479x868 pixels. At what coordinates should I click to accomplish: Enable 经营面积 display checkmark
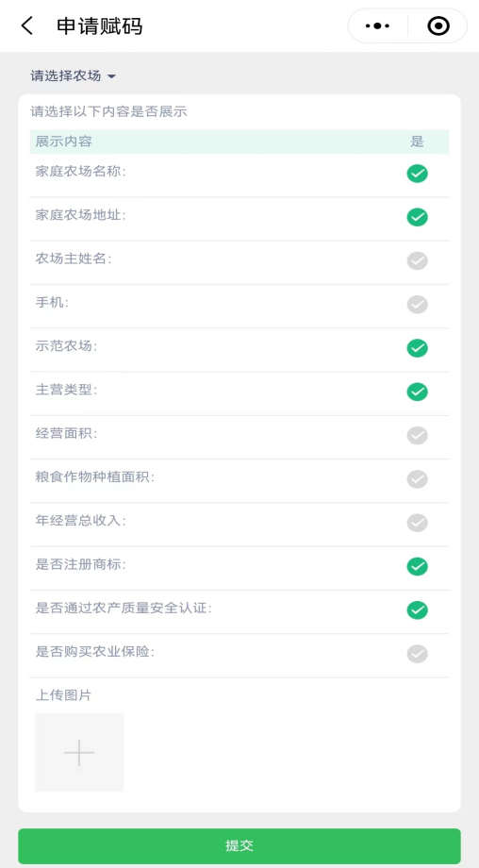pos(417,436)
